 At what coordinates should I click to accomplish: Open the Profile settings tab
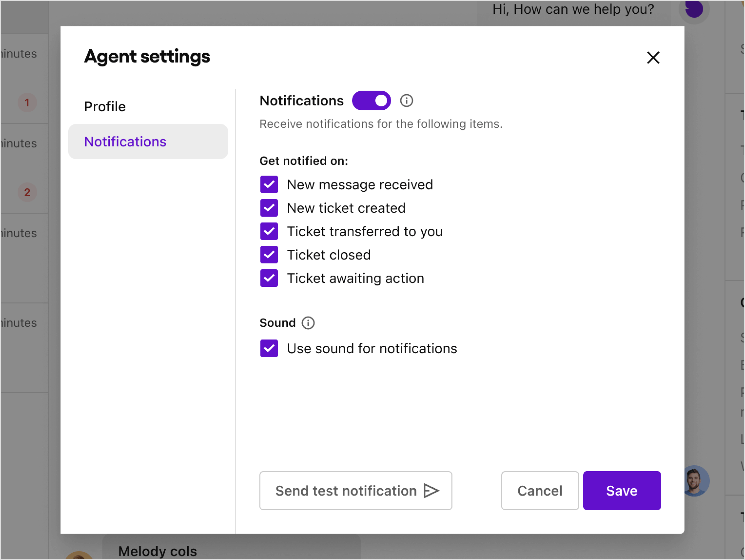pyautogui.click(x=105, y=106)
